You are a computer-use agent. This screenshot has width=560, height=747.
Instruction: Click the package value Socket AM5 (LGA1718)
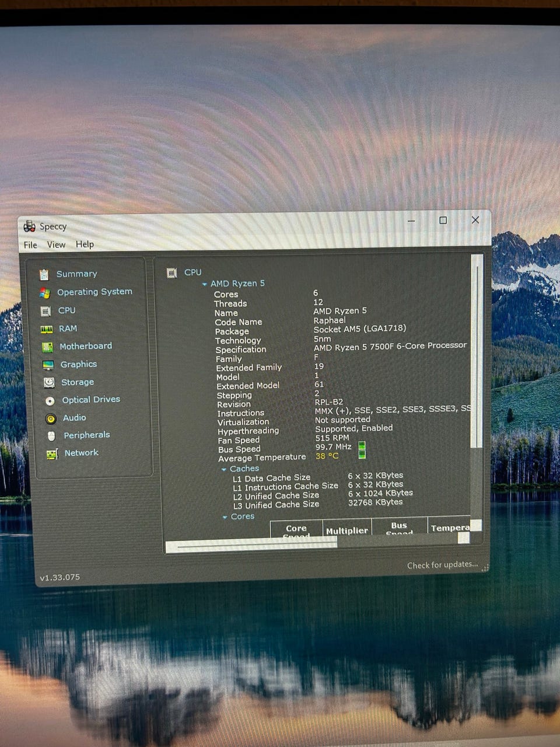click(360, 329)
